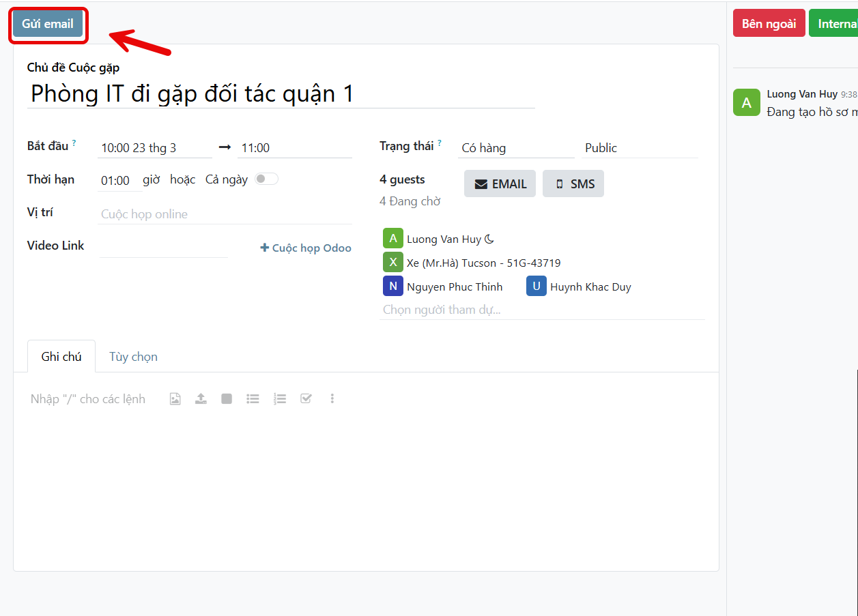Select the Ghi chú tab
This screenshot has width=858, height=616.
click(x=61, y=357)
